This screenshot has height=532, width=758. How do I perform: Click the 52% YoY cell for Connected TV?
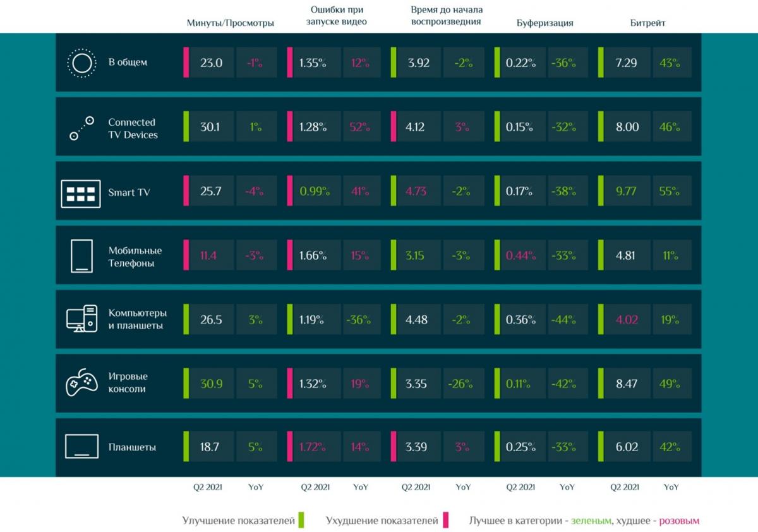pos(360,127)
